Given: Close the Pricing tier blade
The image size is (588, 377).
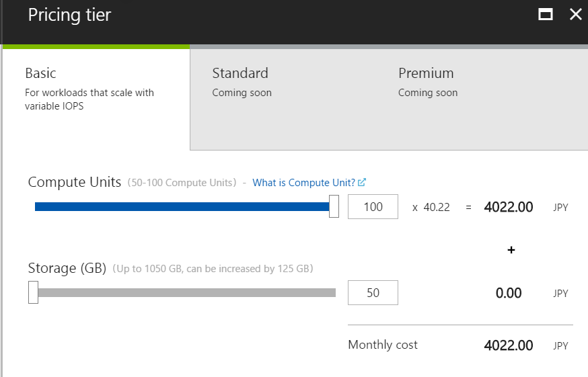Looking at the screenshot, I should [576, 15].
